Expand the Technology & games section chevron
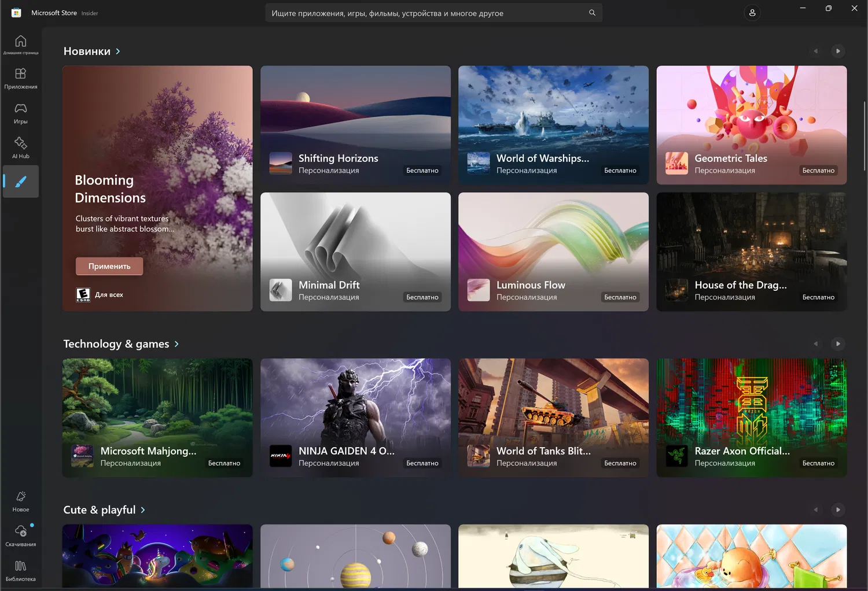Screen dimensions: 868x591 click(176, 344)
